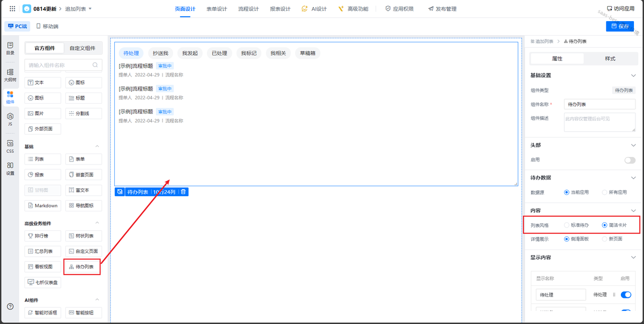Open the 目录 sidebar panel icon
The image size is (644, 324).
(10, 48)
